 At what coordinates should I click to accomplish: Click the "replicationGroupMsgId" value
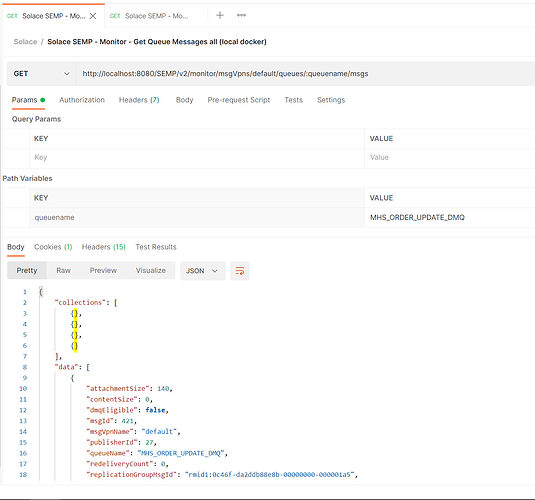(270, 475)
